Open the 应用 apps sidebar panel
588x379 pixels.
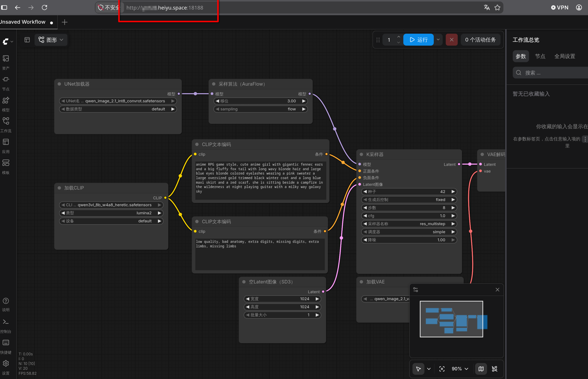point(6,146)
